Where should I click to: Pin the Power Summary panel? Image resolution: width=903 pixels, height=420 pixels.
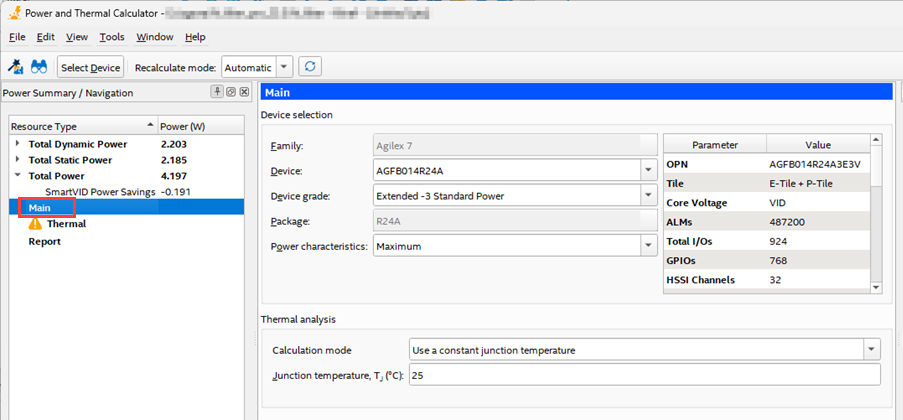[x=218, y=92]
